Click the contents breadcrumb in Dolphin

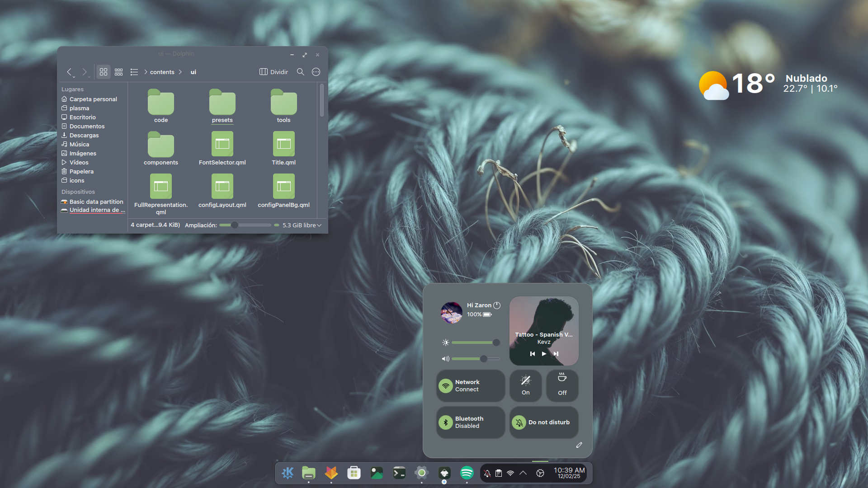(162, 72)
